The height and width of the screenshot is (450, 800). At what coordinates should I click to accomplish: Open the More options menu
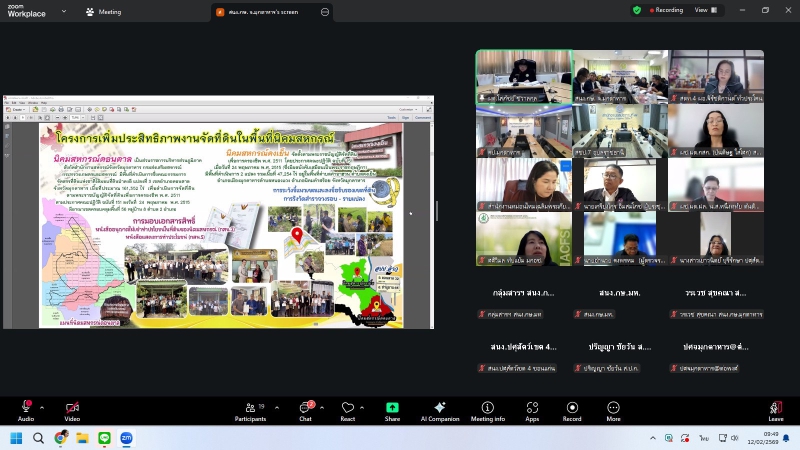coord(613,410)
